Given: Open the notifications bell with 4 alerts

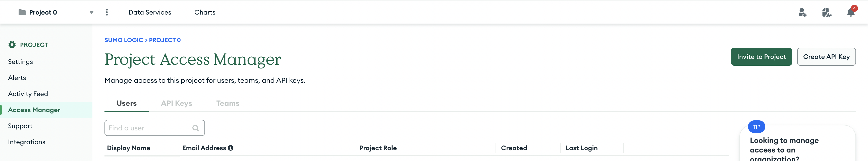Looking at the screenshot, I should pyautogui.click(x=850, y=13).
